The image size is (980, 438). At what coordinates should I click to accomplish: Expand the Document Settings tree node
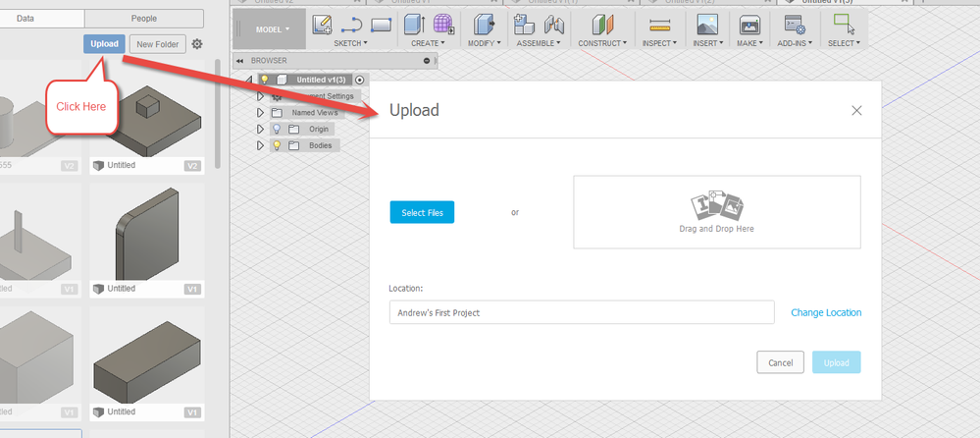tap(261, 96)
